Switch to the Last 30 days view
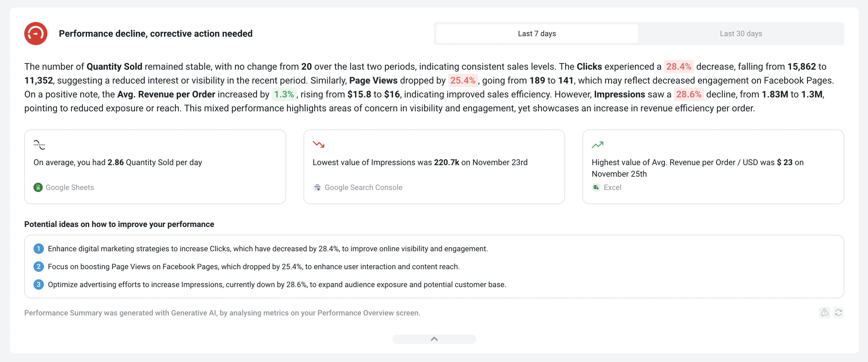This screenshot has width=868, height=362. click(x=741, y=34)
